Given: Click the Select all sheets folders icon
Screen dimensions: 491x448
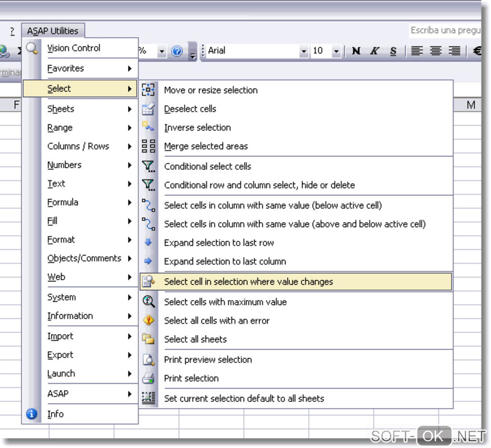Looking at the screenshot, I should coord(148,339).
